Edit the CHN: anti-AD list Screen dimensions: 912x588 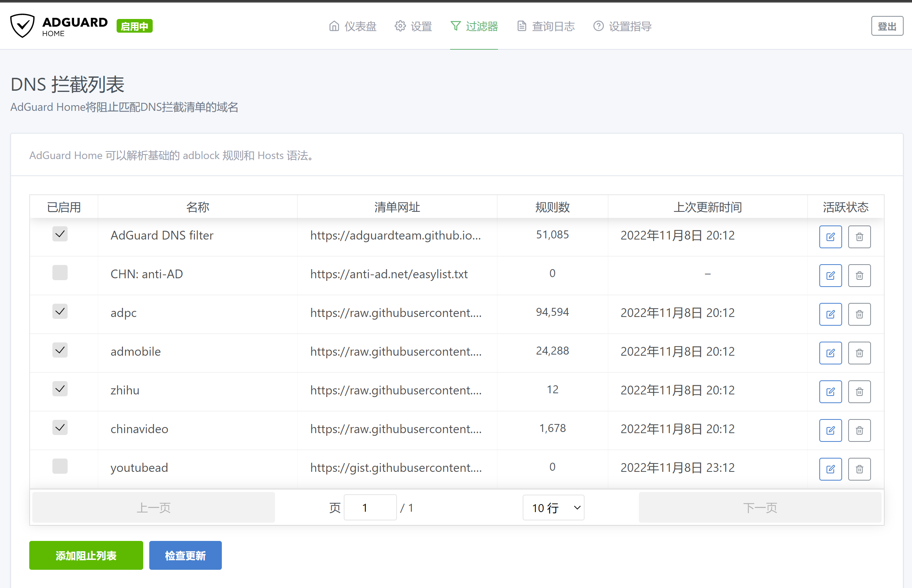(830, 275)
